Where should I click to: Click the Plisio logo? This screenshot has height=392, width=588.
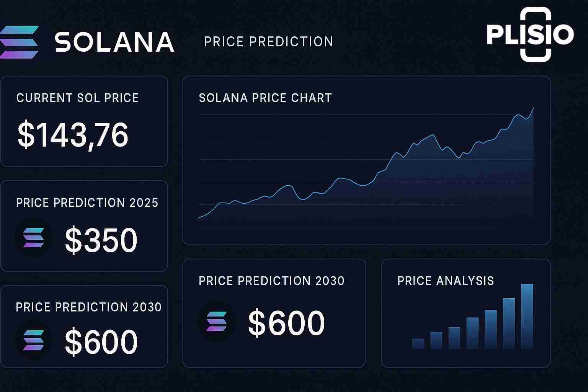coord(530,34)
